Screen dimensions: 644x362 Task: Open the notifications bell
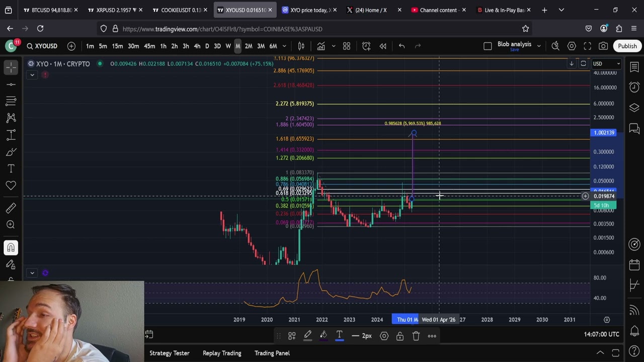[634, 331]
